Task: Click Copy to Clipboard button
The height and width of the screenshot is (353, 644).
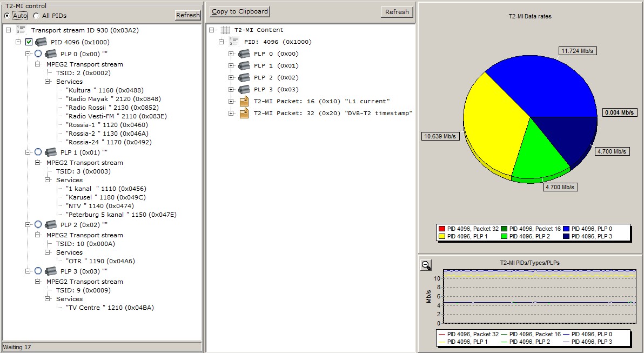Action: [x=239, y=11]
